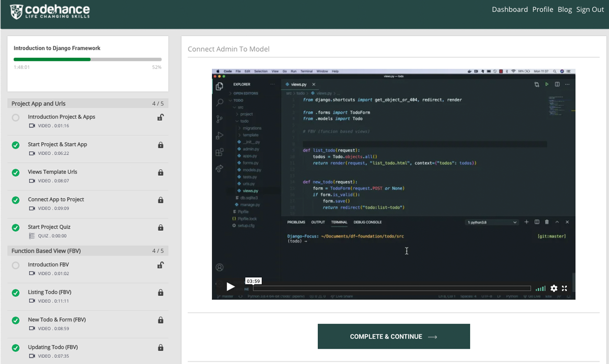This screenshot has width=609, height=364.
Task: Open Profile from the top navigation menu
Action: click(x=542, y=9)
